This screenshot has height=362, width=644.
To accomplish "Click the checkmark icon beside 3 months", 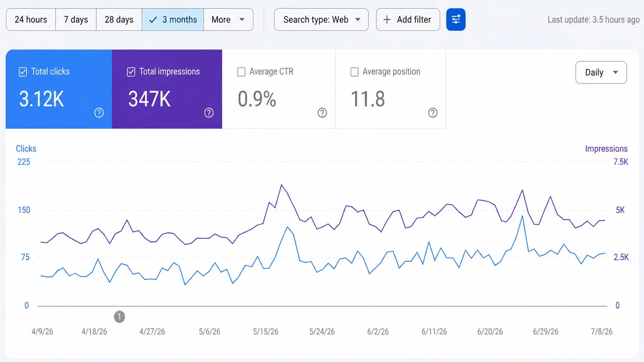I will point(153,19).
